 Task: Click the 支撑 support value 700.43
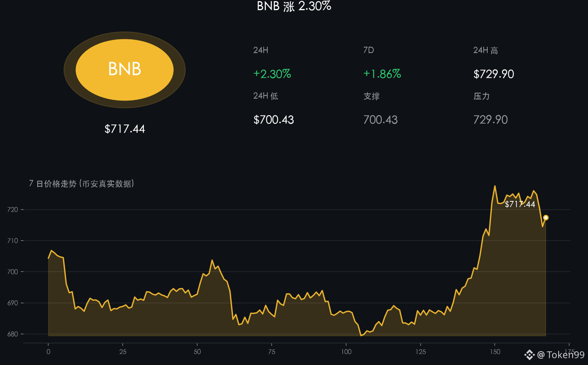pos(380,120)
